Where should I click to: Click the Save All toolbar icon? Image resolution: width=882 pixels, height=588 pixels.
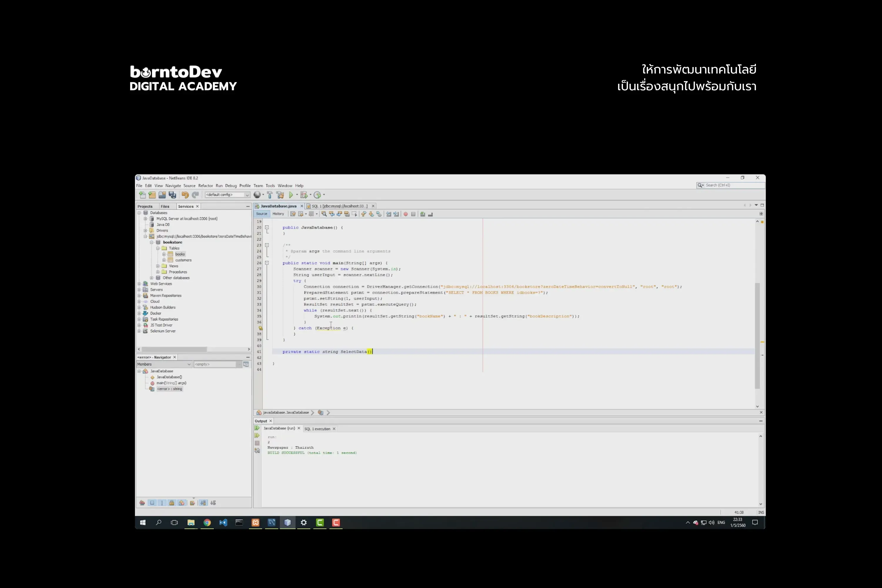[x=173, y=195]
